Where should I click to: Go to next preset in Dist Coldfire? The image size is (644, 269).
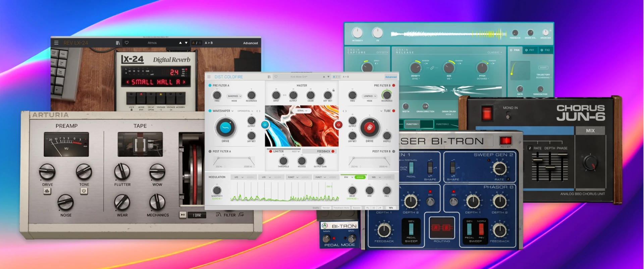click(328, 77)
